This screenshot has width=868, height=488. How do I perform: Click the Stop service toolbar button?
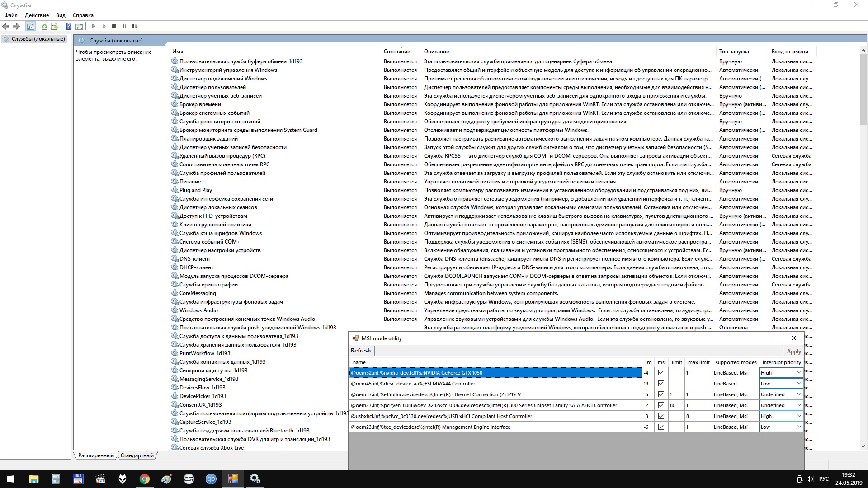pos(114,27)
